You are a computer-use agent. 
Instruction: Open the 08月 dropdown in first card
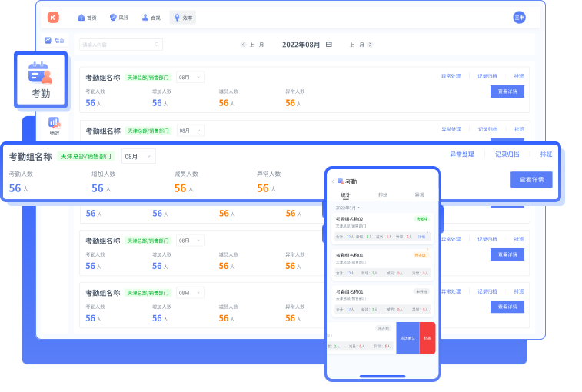190,78
